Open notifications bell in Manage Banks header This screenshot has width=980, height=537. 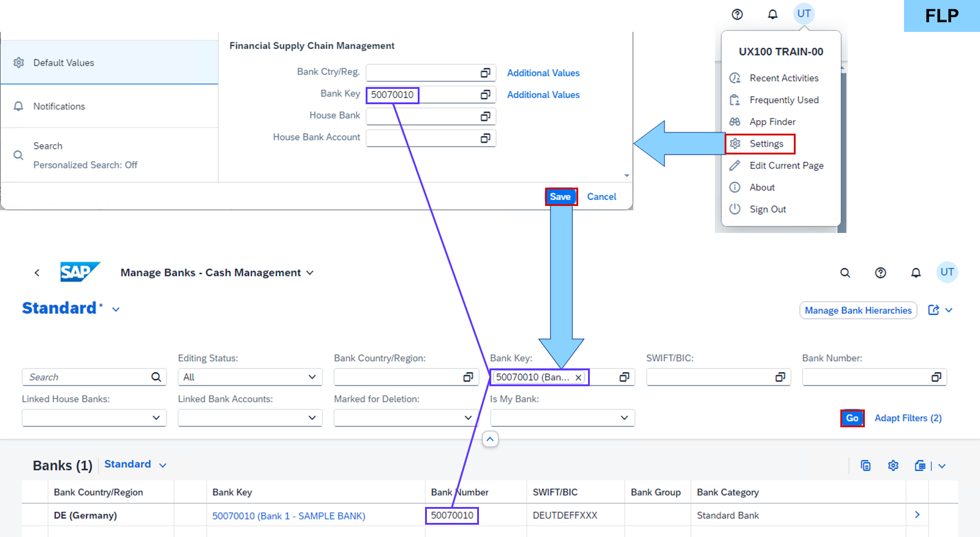pos(916,273)
